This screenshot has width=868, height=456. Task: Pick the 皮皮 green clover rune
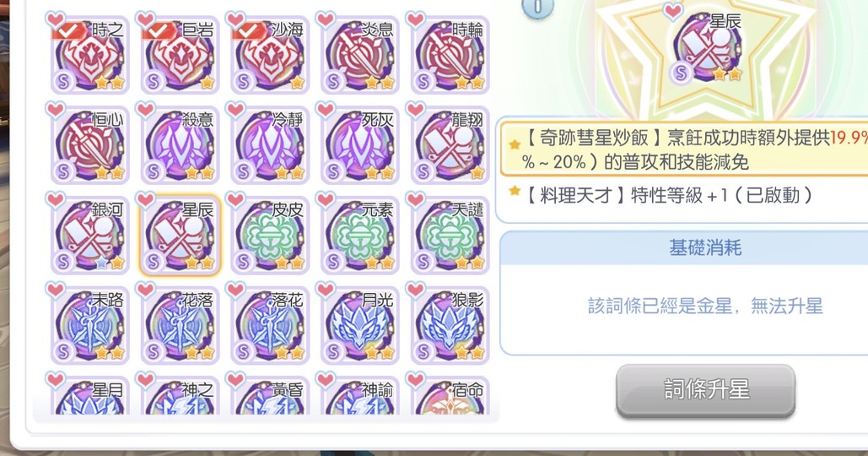click(270, 236)
